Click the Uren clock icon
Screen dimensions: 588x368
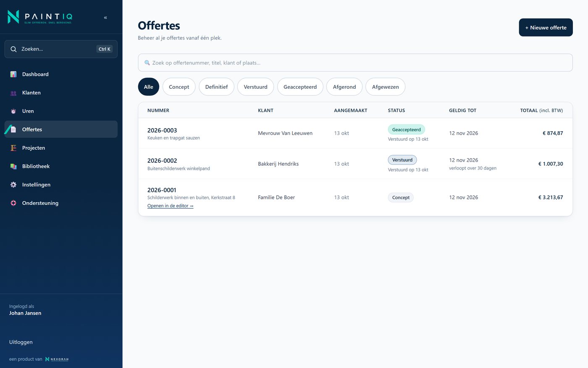(13, 111)
